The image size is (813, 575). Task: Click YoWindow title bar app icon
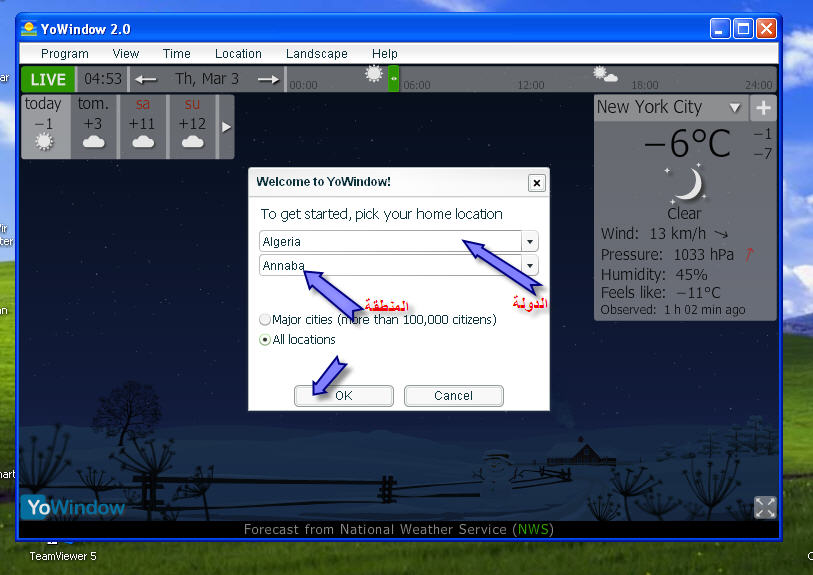(29, 29)
